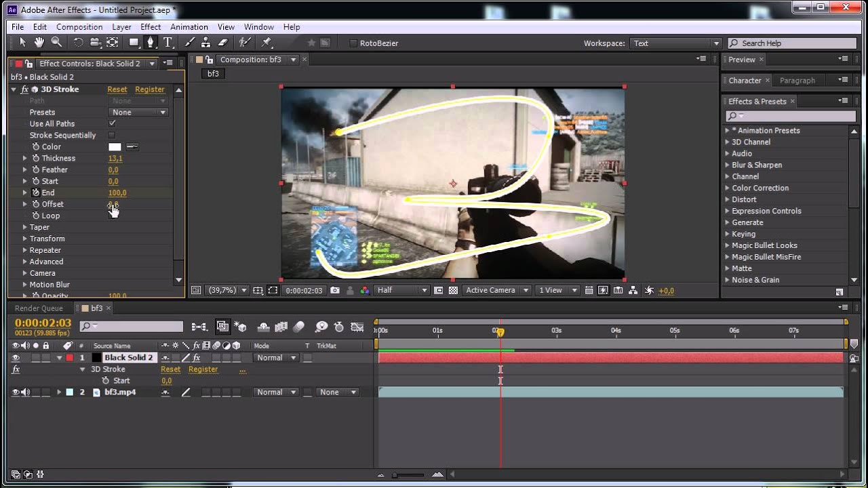
Task: Show channel and color management settings
Action: (364, 290)
